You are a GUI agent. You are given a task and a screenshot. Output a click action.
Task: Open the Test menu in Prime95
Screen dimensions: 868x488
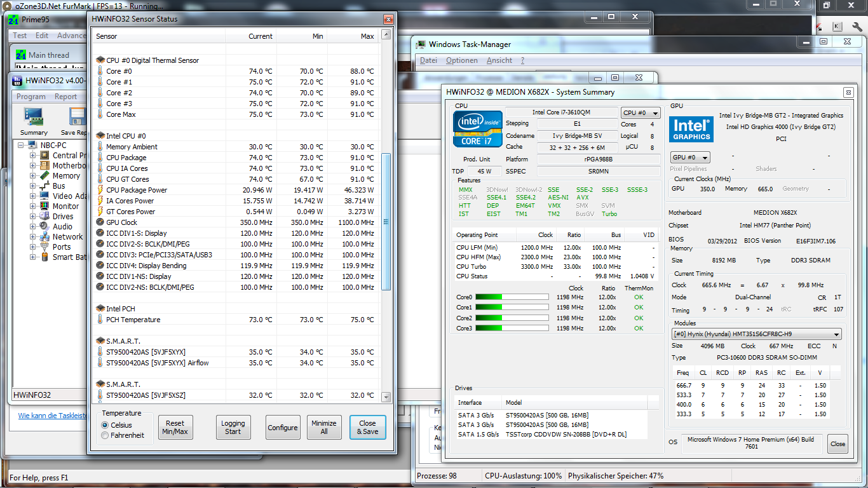20,36
